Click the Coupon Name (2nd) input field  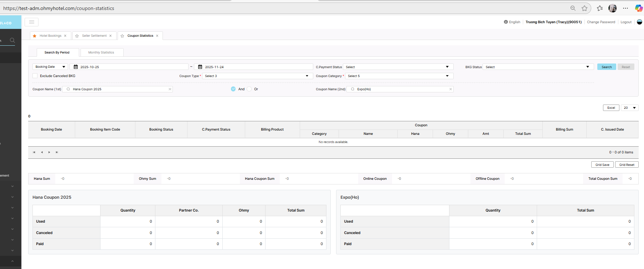(401, 89)
